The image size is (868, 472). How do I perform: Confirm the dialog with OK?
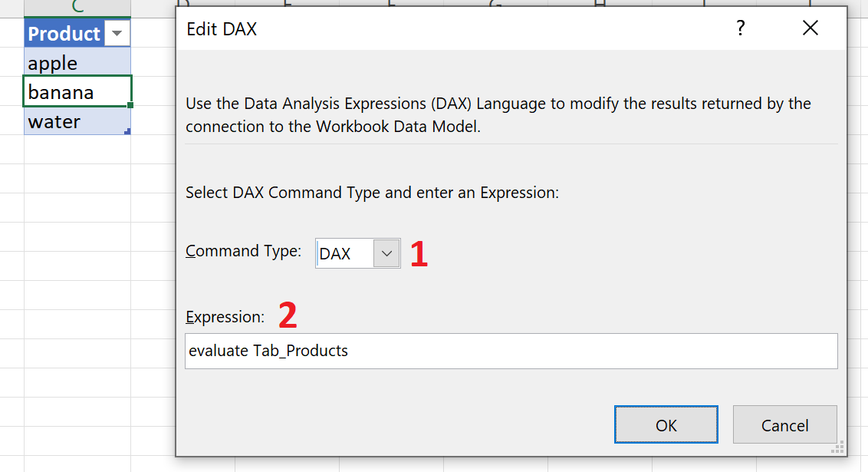pyautogui.click(x=666, y=424)
